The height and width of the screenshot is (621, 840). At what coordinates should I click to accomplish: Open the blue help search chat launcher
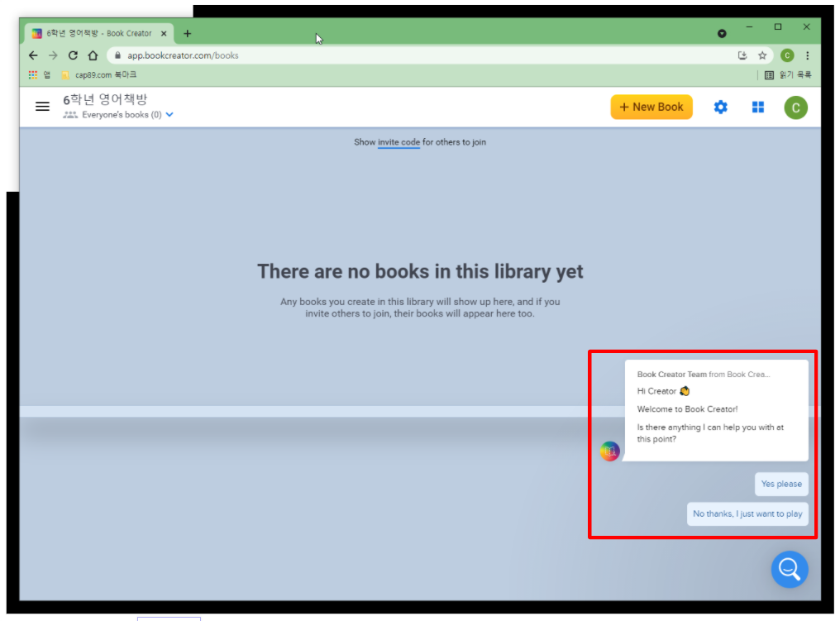pyautogui.click(x=790, y=569)
